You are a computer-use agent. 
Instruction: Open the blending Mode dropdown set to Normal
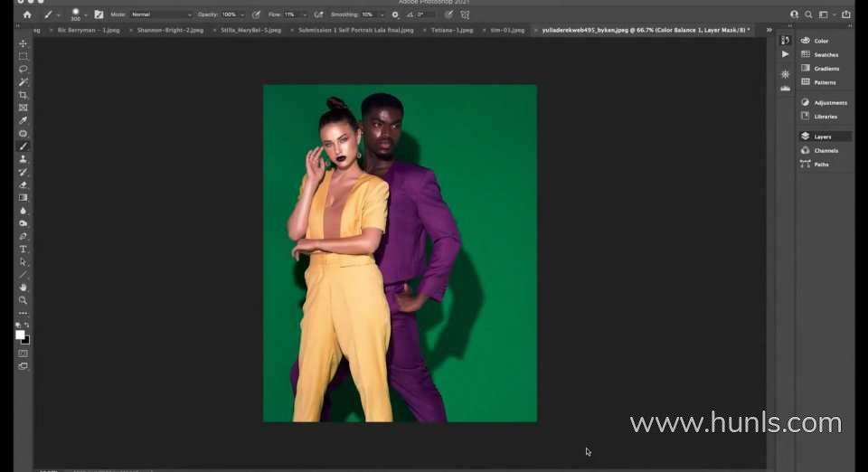(x=161, y=14)
